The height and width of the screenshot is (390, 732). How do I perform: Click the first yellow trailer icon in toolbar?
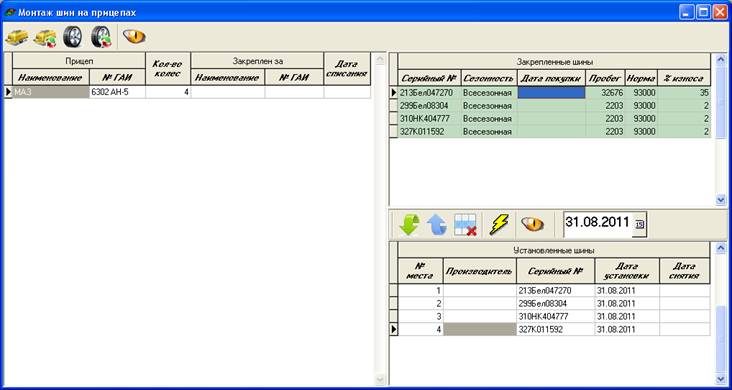tap(16, 37)
